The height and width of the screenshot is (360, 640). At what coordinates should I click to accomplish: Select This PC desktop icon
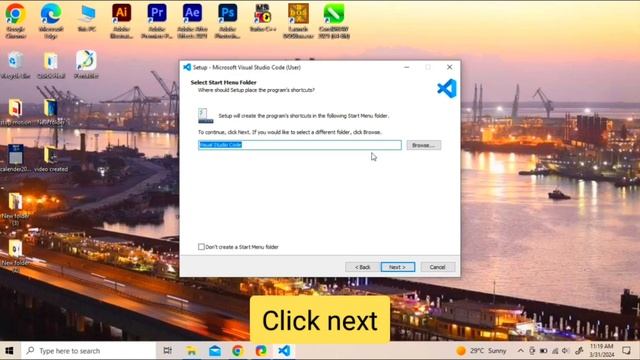click(86, 18)
